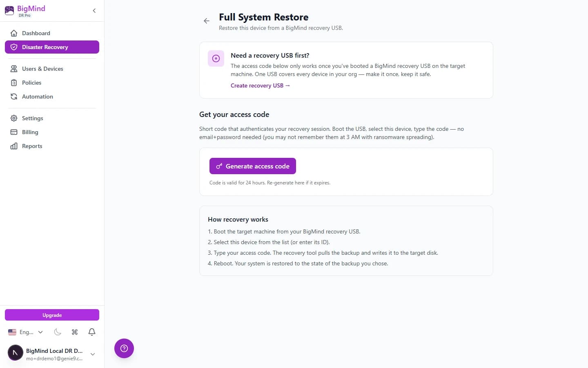588x368 pixels.
Task: Click the Full System Restore heading
Action: pos(264,17)
